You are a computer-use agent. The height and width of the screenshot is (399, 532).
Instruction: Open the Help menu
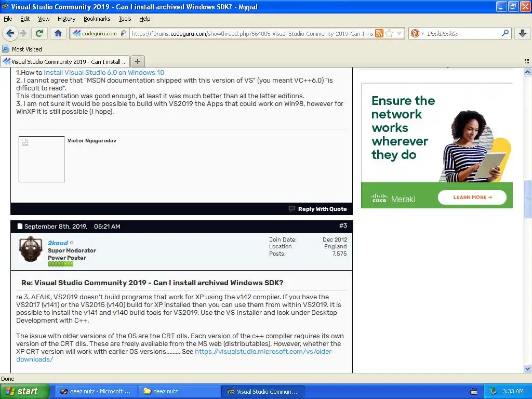[144, 19]
